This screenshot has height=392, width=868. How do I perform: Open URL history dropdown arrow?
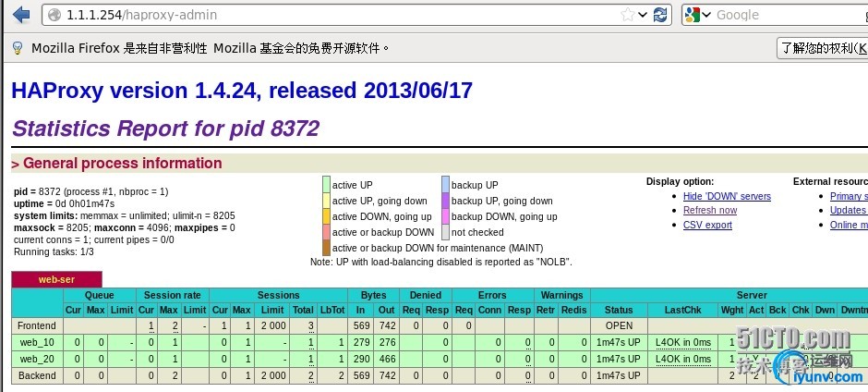tap(643, 15)
